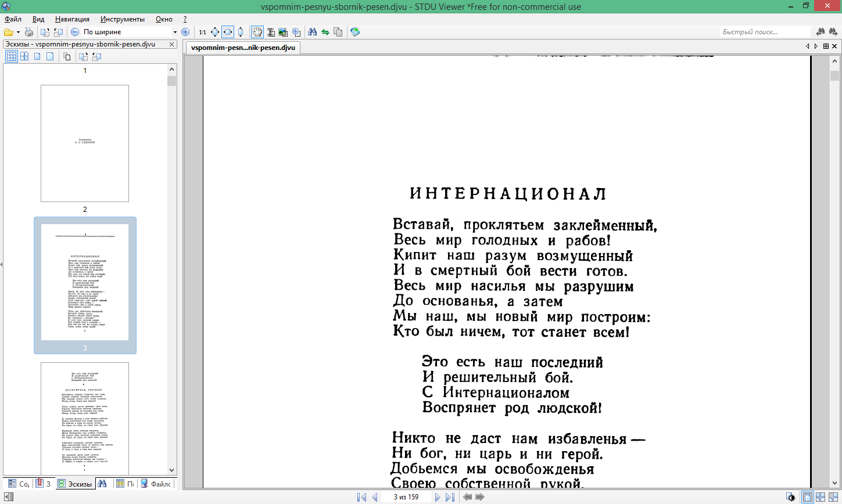The width and height of the screenshot is (842, 504).
Task: Set zoom to actual size 1:1
Action: click(x=202, y=32)
